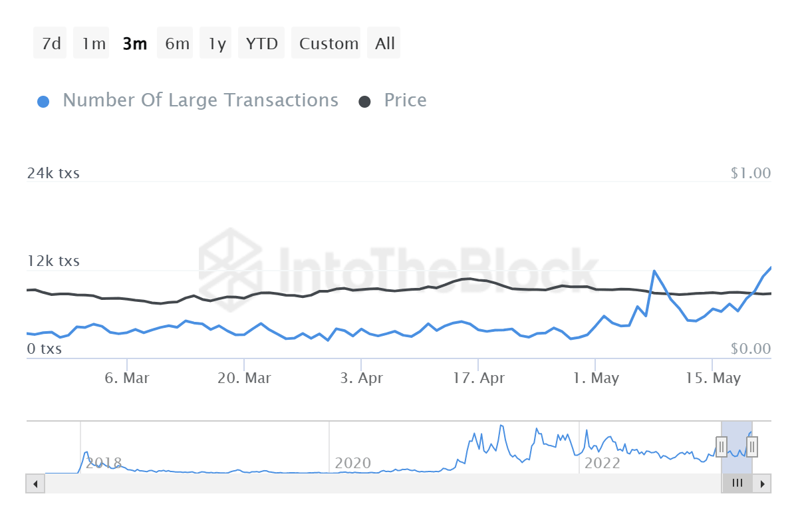Click the scrollbar thumb grip
The height and width of the screenshot is (532, 798).
pos(737,483)
